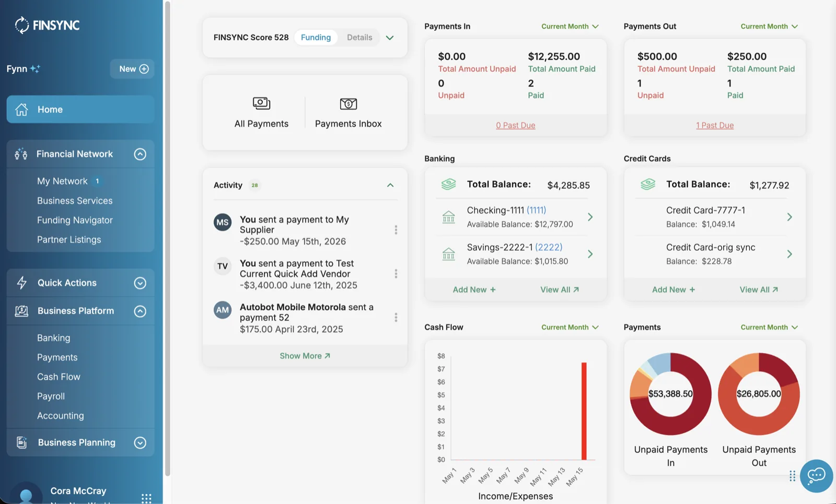Open Cash Flow in the sidebar

pos(59,377)
